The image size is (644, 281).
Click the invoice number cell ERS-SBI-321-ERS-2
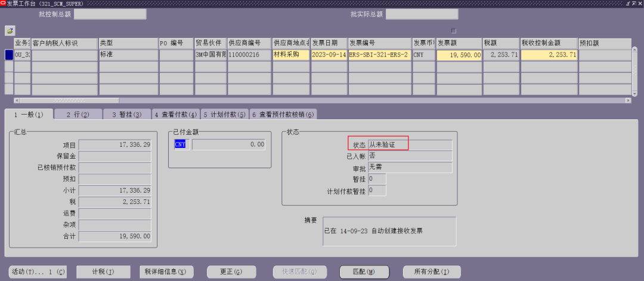[379, 55]
